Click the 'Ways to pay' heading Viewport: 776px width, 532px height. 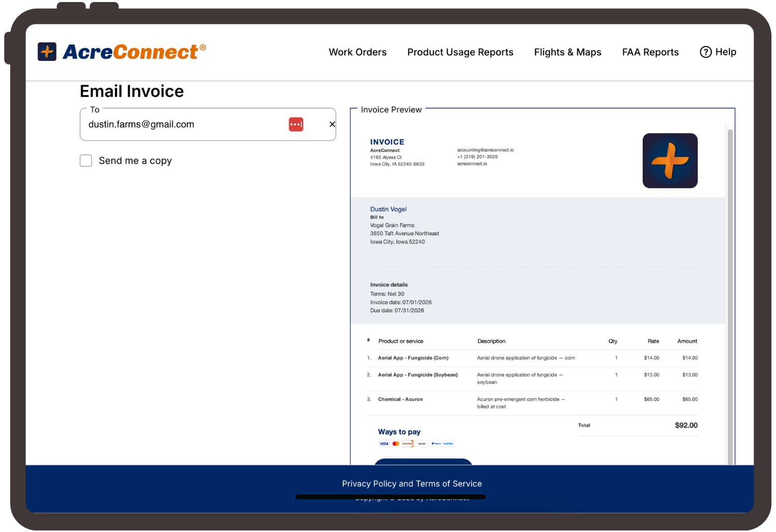coord(399,431)
